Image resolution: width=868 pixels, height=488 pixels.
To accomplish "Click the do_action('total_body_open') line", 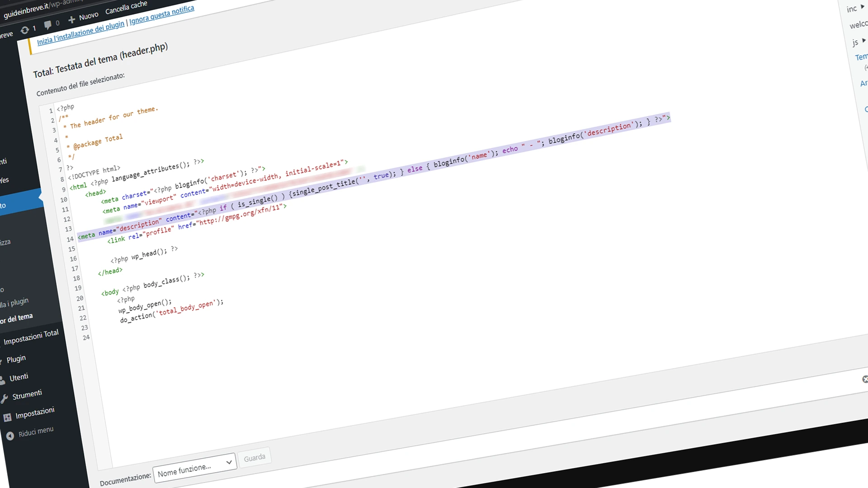I will click(x=172, y=310).
